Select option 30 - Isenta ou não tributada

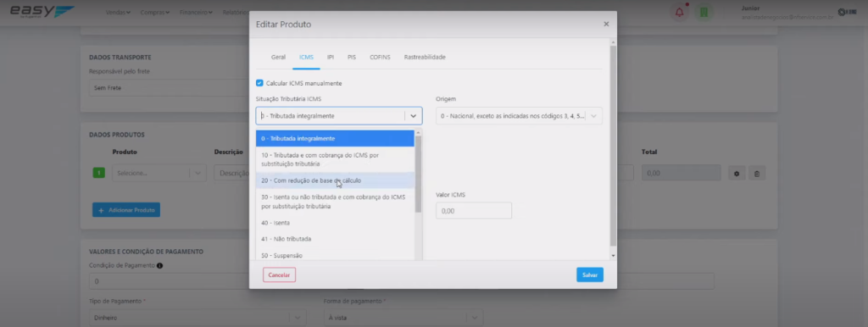(335, 202)
